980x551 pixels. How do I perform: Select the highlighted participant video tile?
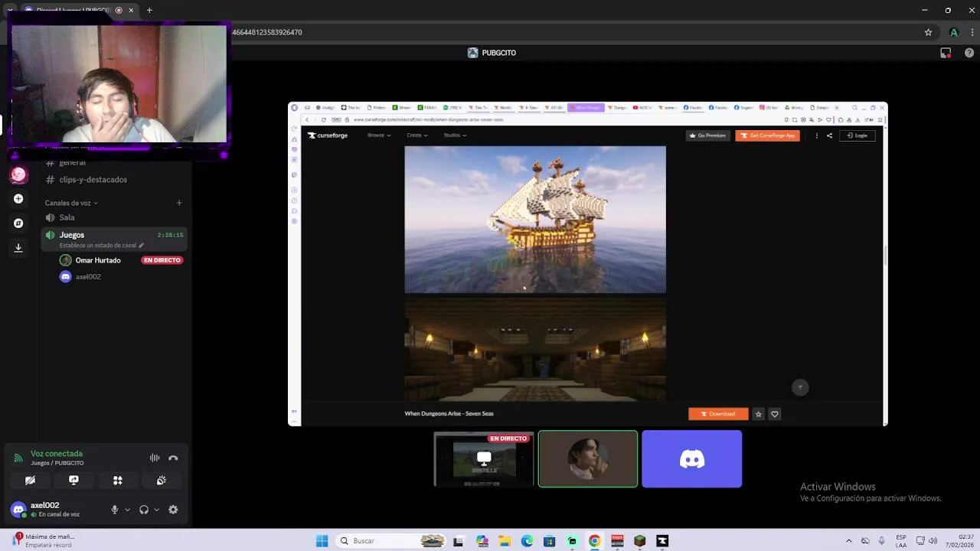[588, 459]
